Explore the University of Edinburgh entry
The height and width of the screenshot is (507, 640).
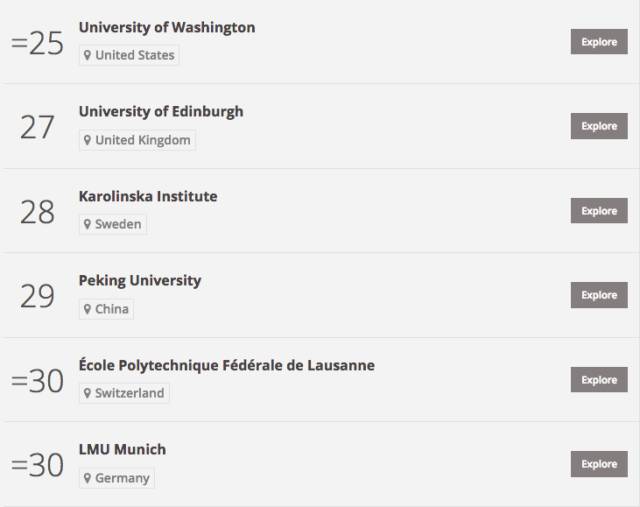599,126
